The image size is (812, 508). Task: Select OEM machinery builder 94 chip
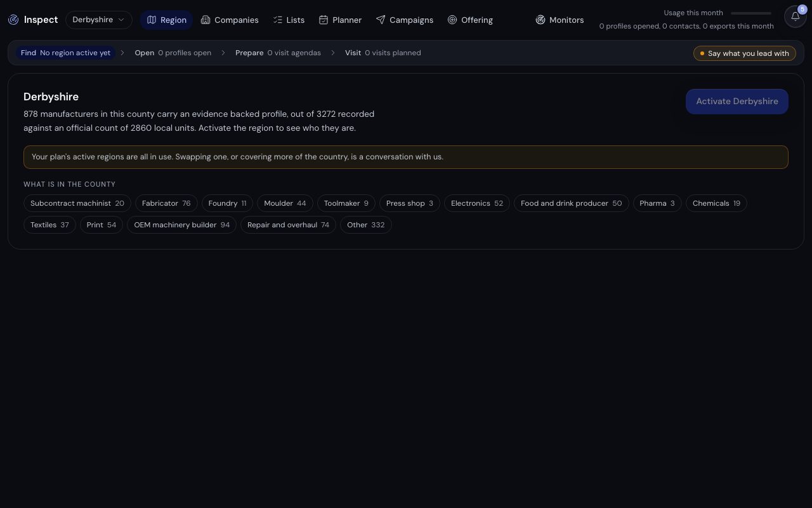point(182,225)
